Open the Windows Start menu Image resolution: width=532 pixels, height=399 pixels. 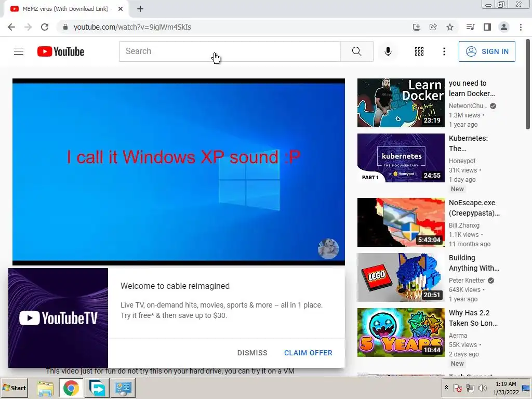point(15,388)
